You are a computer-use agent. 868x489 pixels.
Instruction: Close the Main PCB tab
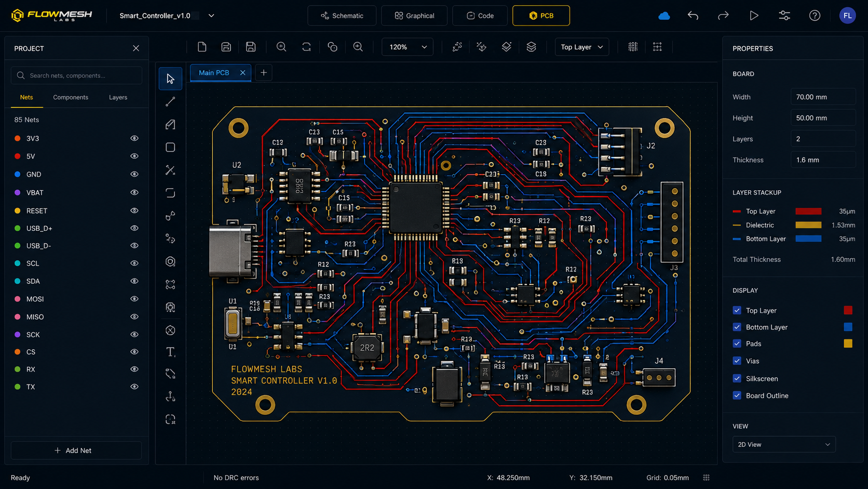(x=242, y=73)
